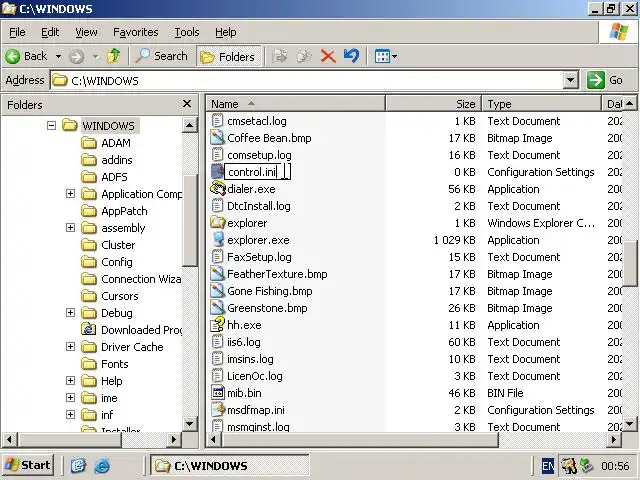The height and width of the screenshot is (480, 640).
Task: Click the Address bar path field
Action: coord(306,80)
